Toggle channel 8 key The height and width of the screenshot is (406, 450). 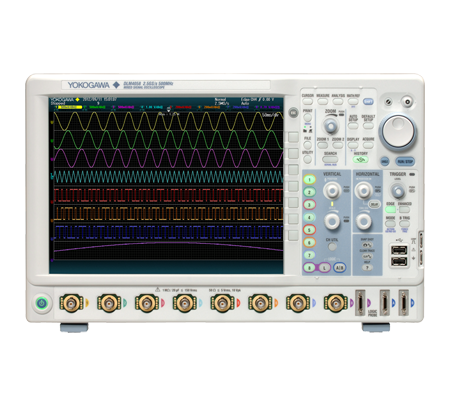[x=310, y=267]
